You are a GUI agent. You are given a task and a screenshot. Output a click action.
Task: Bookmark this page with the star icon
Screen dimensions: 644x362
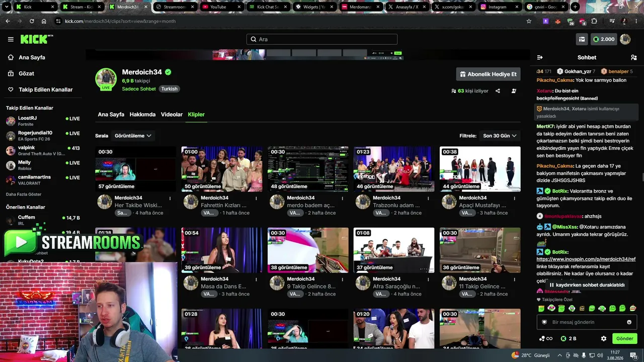[529, 21]
